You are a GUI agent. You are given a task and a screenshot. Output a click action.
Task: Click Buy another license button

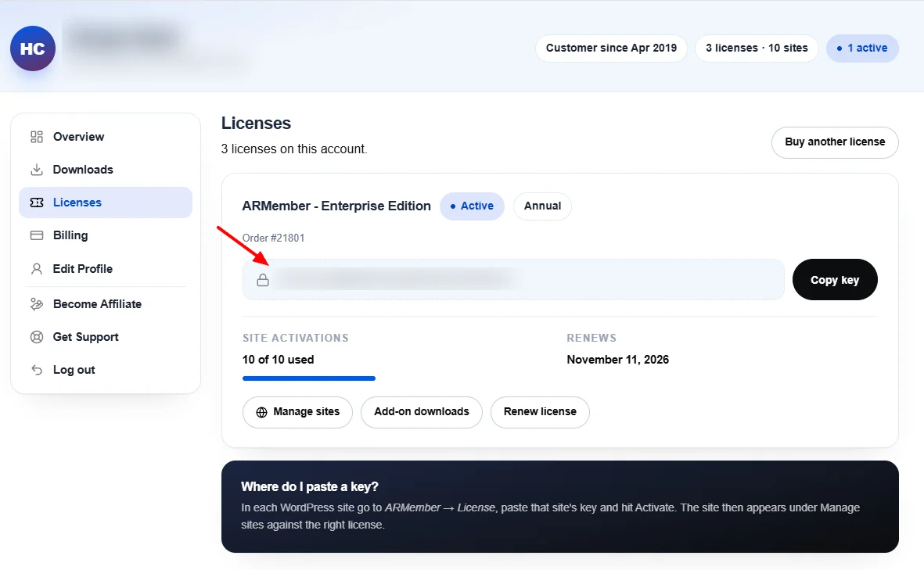pos(835,142)
